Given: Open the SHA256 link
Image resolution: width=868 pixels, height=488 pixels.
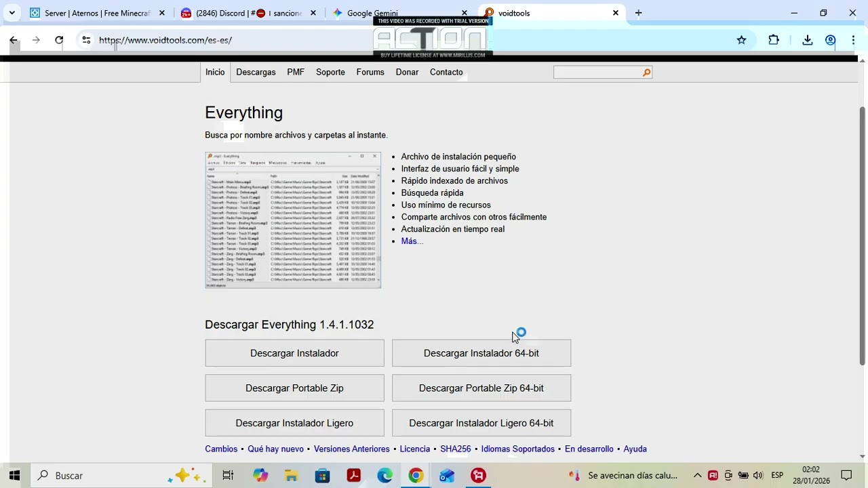Looking at the screenshot, I should point(456,449).
